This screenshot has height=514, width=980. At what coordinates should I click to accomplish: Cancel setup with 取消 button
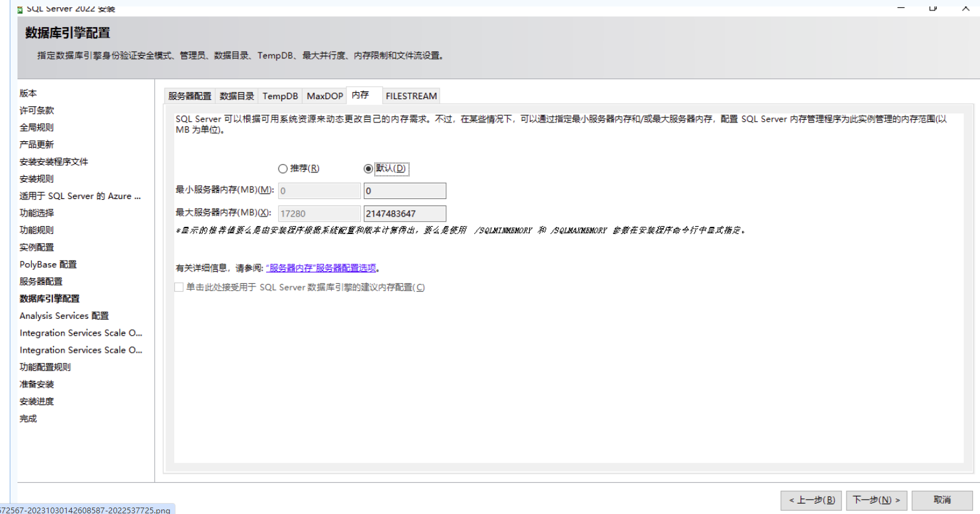[942, 500]
